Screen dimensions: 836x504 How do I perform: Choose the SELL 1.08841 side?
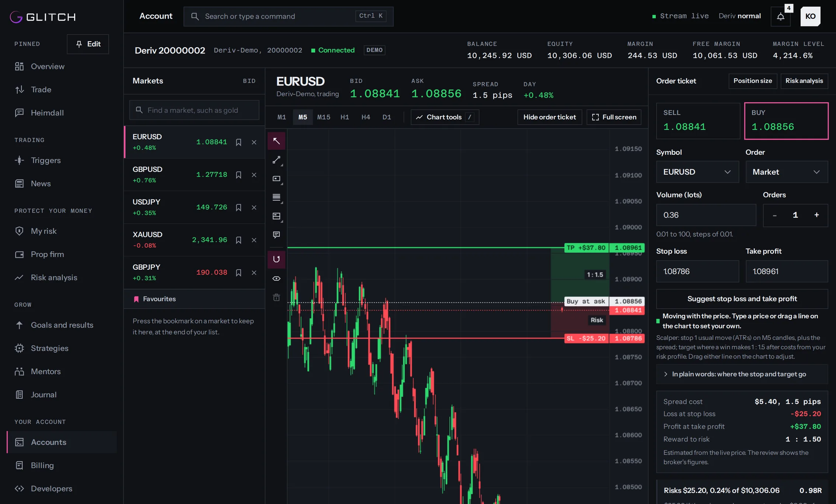698,121
